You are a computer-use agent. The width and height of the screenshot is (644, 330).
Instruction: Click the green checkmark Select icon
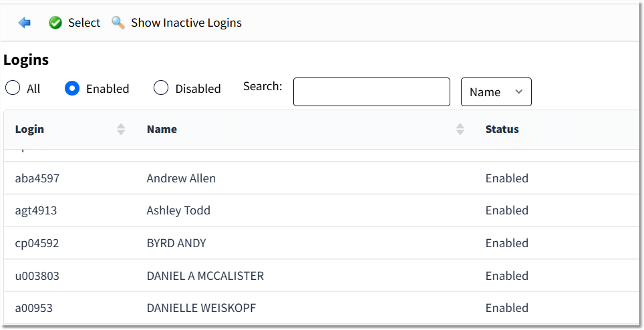tap(55, 23)
